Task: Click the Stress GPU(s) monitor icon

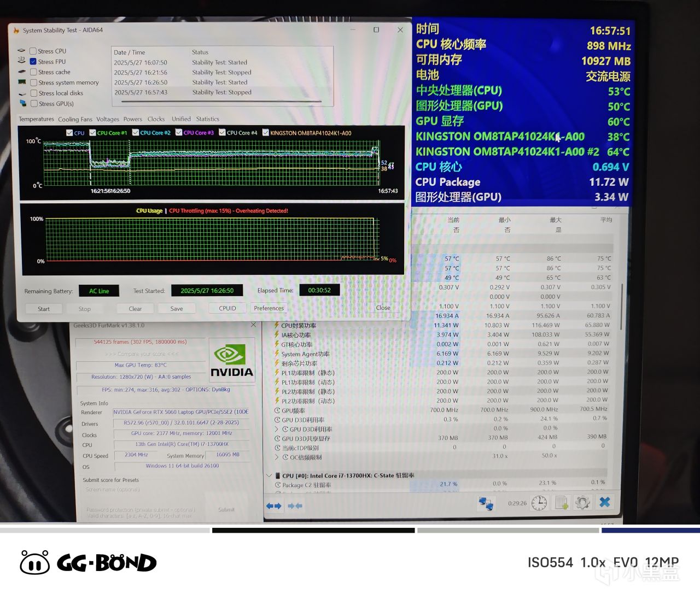Action: (22, 103)
